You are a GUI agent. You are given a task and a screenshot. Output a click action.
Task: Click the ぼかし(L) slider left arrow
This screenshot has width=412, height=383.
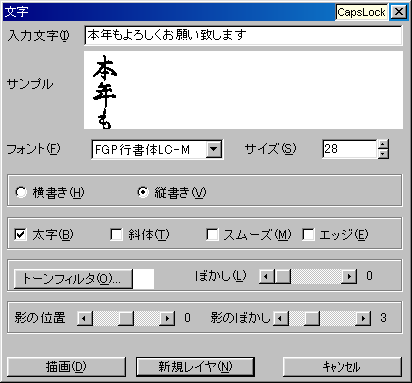(266, 276)
